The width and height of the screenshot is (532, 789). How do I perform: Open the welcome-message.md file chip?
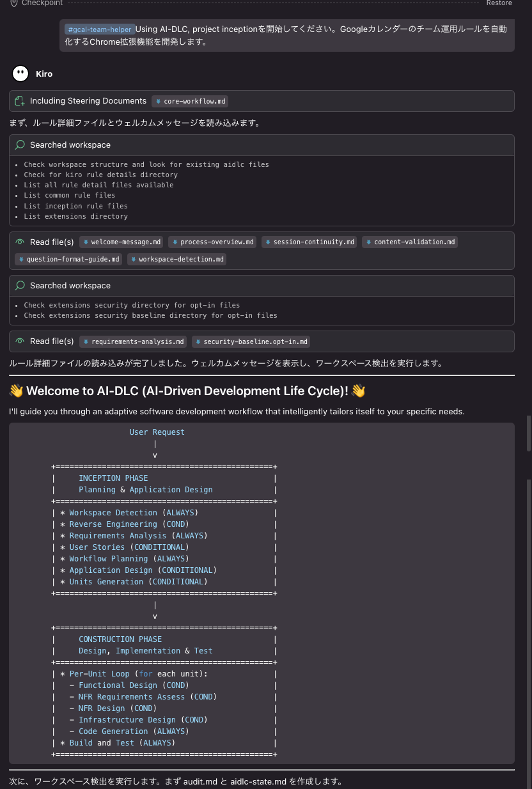click(121, 242)
